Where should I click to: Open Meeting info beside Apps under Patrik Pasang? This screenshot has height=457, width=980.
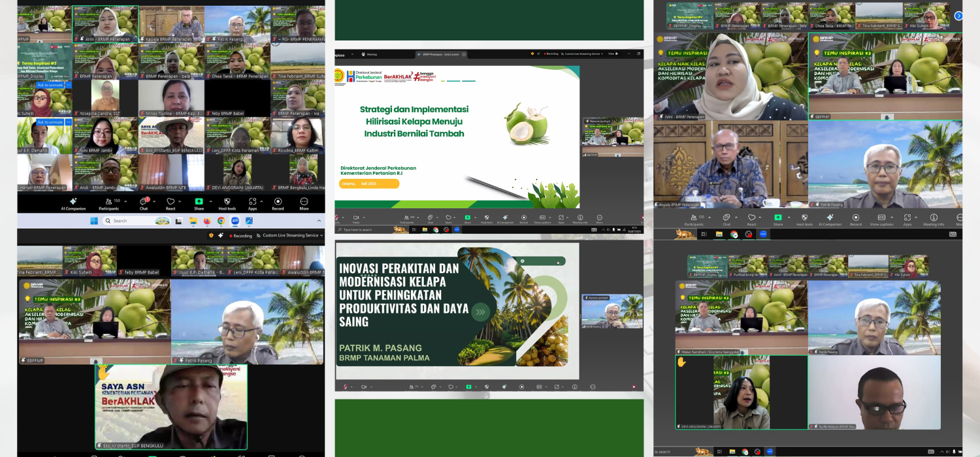tap(933, 219)
